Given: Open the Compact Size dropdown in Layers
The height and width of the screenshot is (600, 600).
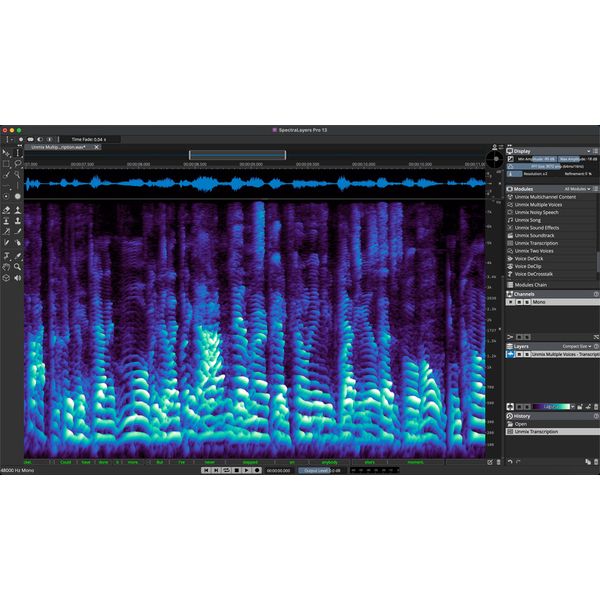Looking at the screenshot, I should [x=577, y=346].
